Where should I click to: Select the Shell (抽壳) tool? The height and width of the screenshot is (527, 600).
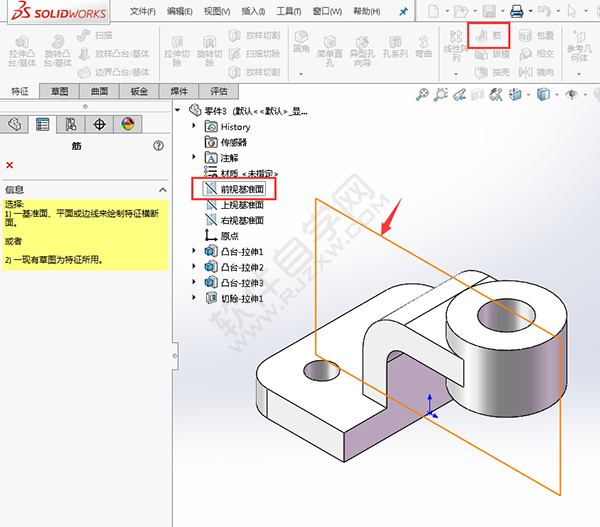click(x=492, y=72)
